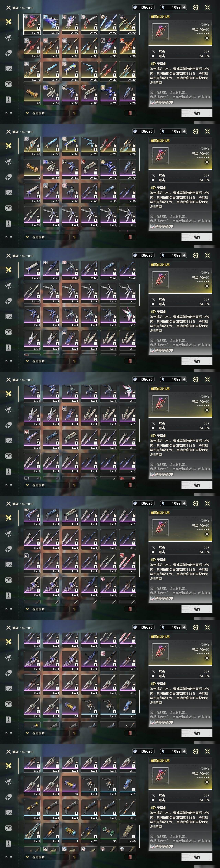The image size is (220, 868).
Task: Select the tube item with count 30
Action: [108, 834]
